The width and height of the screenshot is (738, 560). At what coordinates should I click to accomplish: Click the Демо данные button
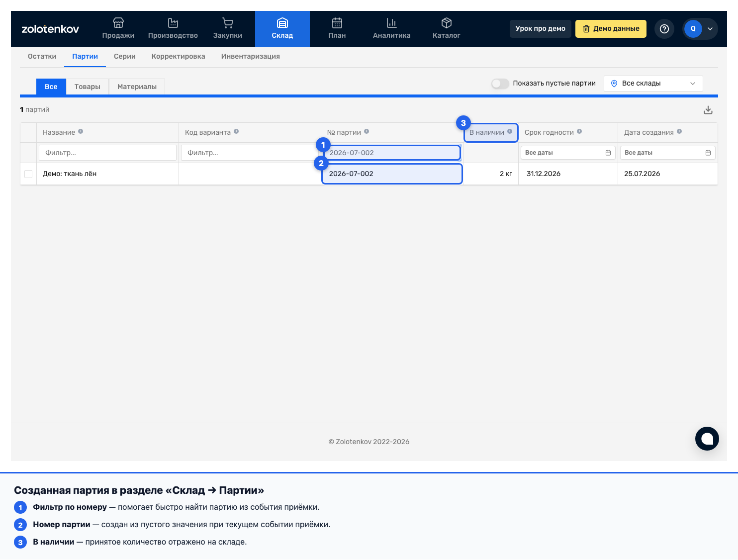coord(611,29)
